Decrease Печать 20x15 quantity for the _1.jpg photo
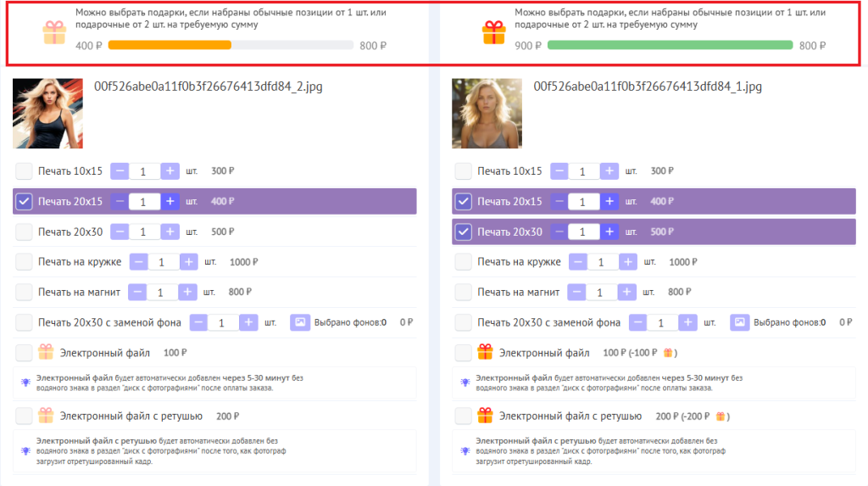868x486 pixels. [x=559, y=201]
